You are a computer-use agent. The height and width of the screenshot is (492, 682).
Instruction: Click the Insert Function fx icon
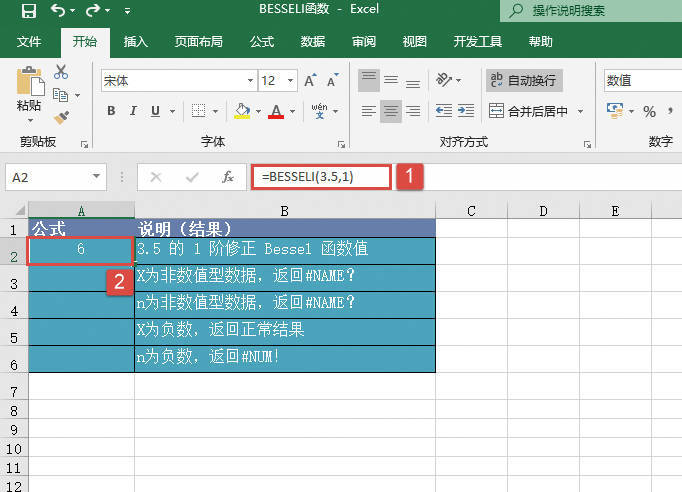coord(228,177)
